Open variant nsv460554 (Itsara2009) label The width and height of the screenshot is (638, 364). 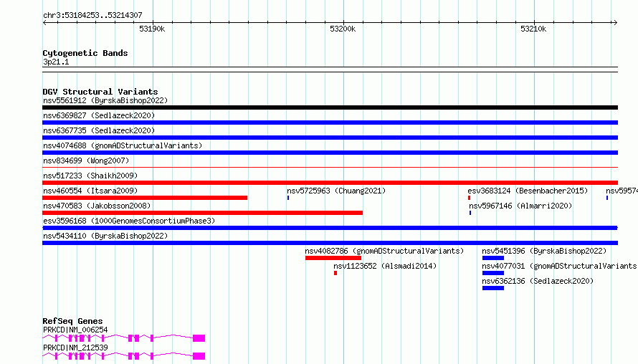click(90, 191)
